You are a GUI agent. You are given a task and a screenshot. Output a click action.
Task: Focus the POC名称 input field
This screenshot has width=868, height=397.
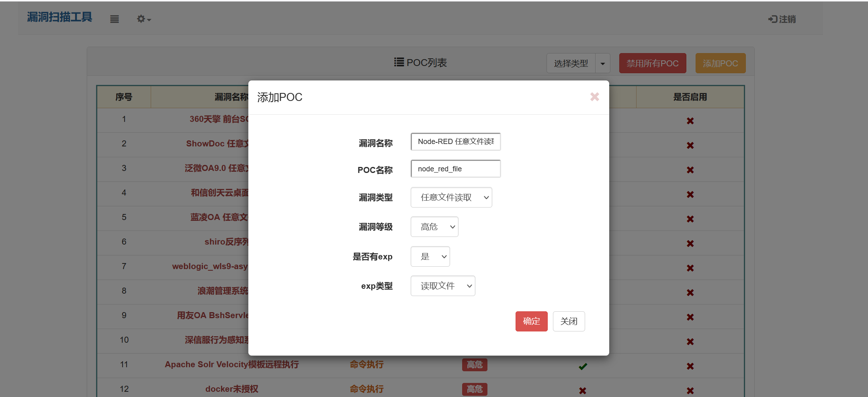pos(456,169)
